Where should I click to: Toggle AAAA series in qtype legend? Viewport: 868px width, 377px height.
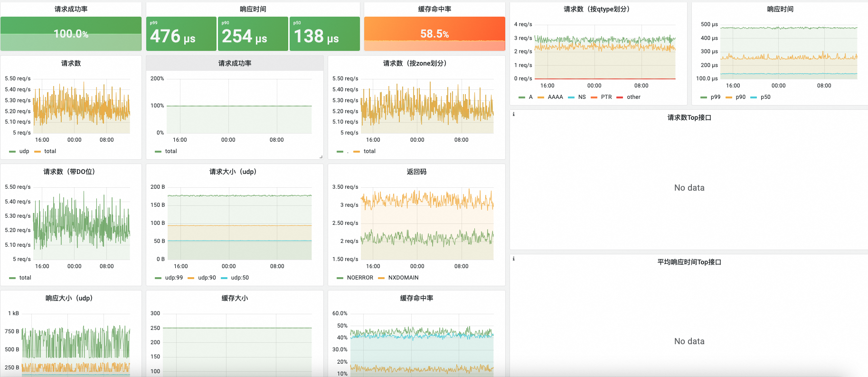[x=555, y=97]
